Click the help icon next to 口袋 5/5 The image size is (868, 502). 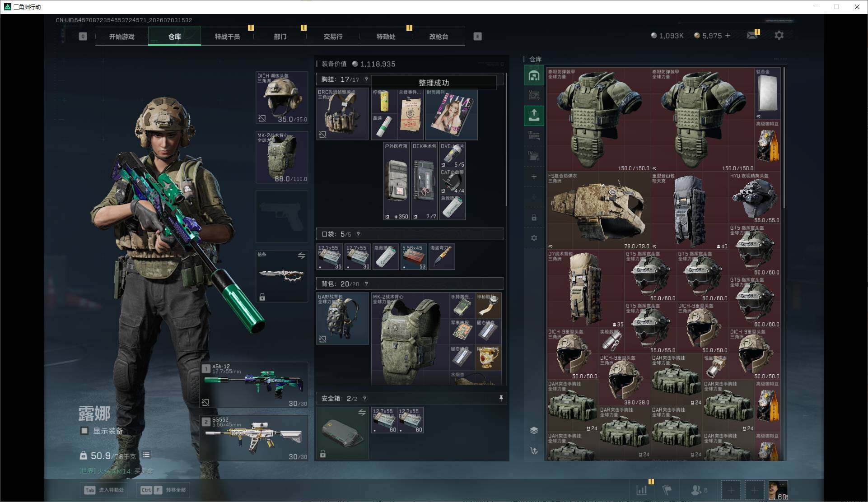point(358,234)
